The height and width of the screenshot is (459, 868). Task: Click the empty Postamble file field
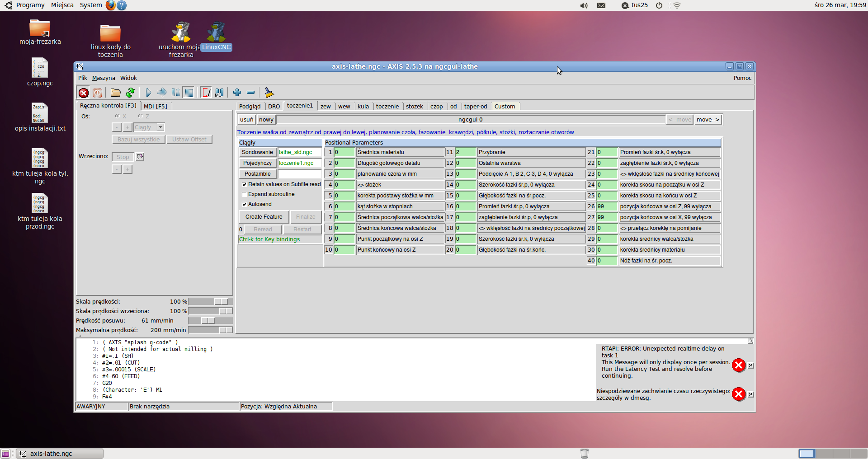point(300,174)
